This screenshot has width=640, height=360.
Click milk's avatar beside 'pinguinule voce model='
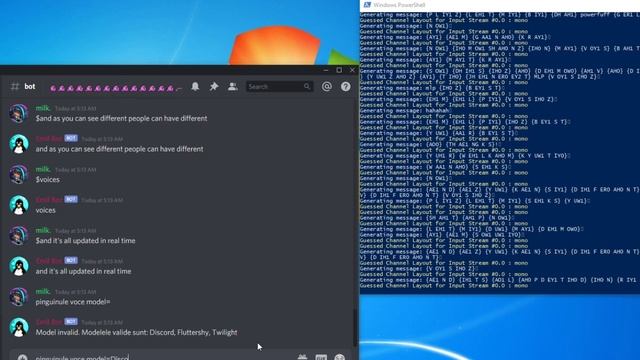click(19, 297)
